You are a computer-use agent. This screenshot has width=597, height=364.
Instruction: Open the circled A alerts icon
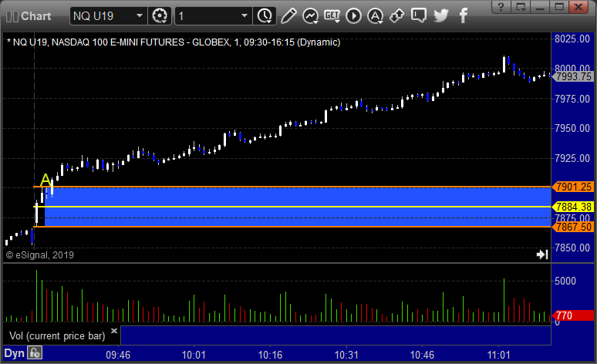point(376,16)
